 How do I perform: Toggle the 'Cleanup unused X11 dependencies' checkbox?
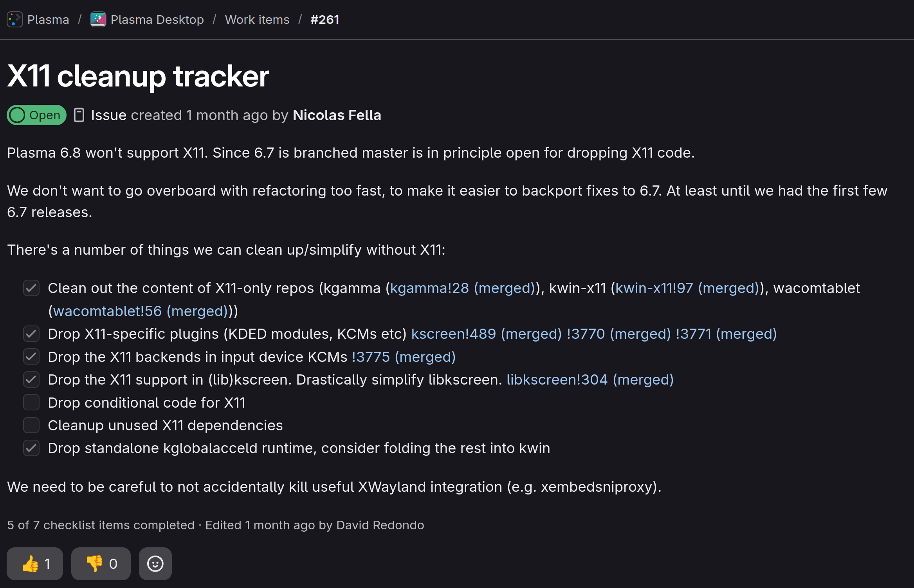tap(31, 425)
